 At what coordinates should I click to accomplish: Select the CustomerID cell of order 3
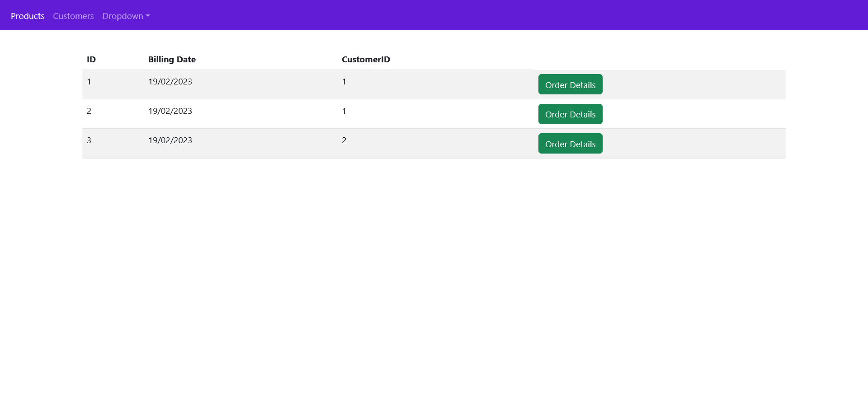click(x=344, y=140)
